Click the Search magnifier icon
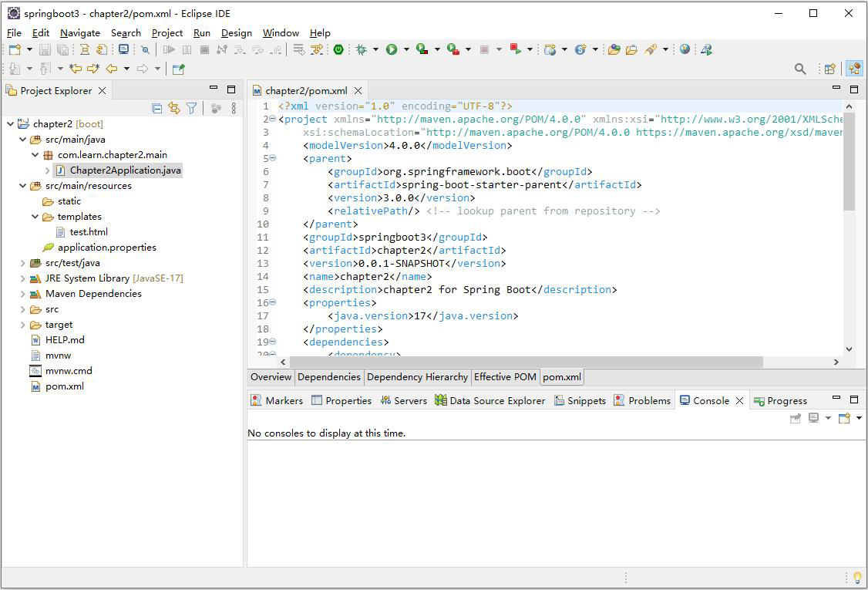868x590 pixels. tap(800, 69)
